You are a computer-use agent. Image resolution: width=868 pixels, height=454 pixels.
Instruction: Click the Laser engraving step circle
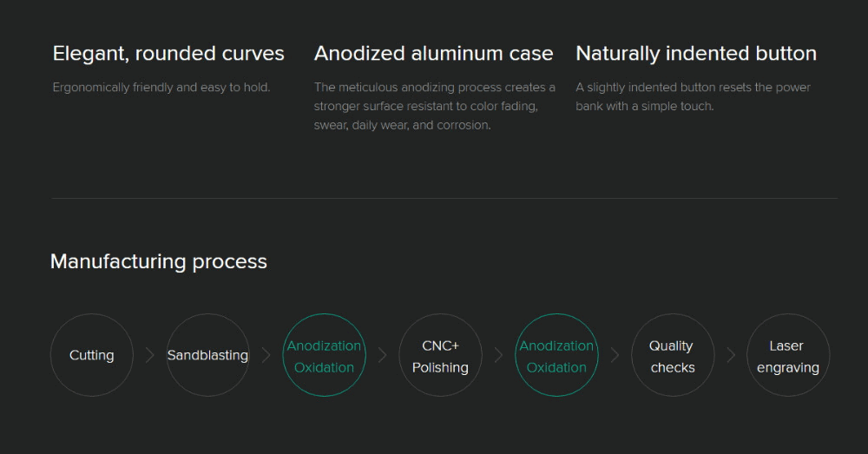[x=788, y=355]
